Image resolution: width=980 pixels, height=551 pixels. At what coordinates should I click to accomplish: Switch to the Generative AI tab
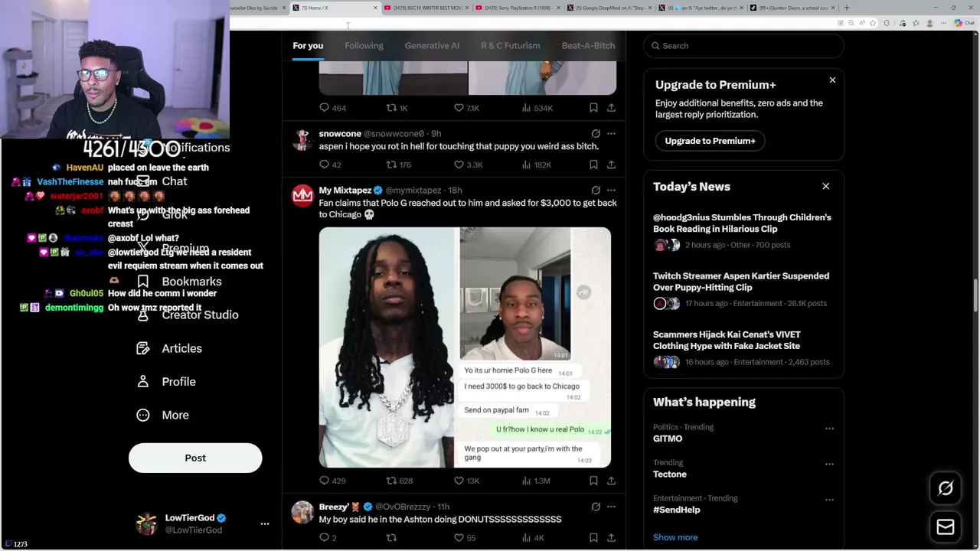pos(432,46)
